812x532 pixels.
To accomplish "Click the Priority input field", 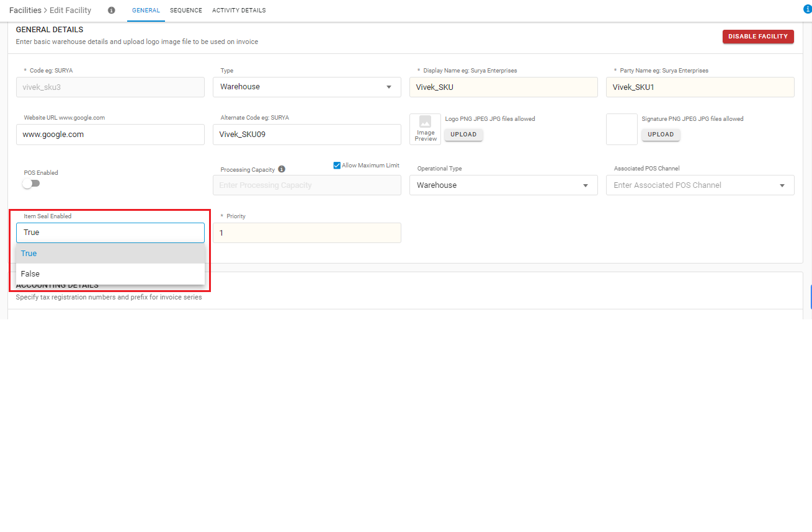I will tap(307, 233).
